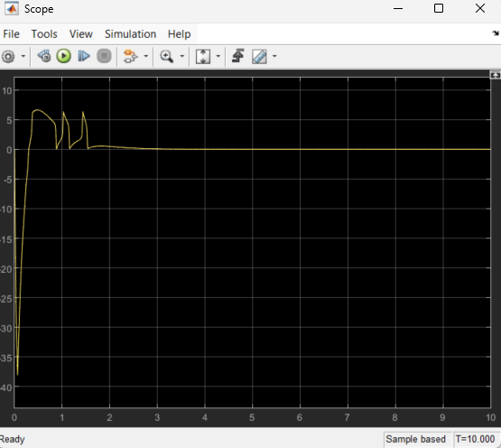
Task: Expand the Configuration Properties dropdown arrow
Action: pyautogui.click(x=23, y=56)
